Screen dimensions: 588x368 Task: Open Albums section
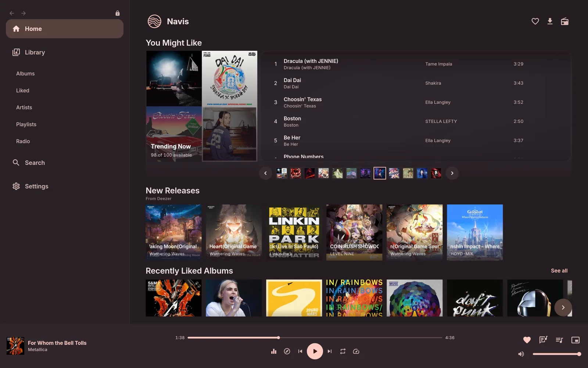point(25,74)
